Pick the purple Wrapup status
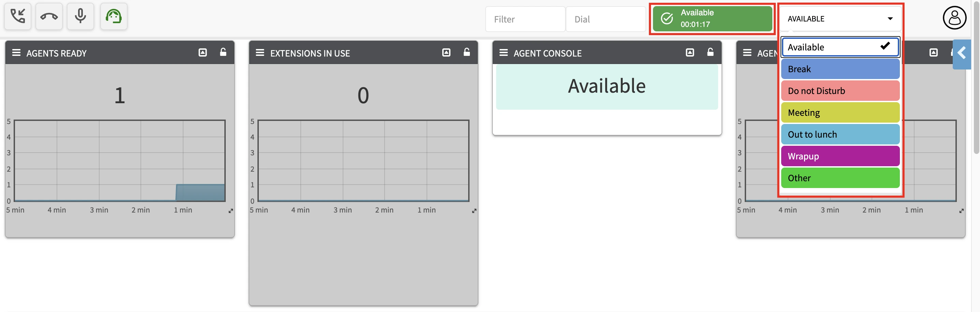Image resolution: width=980 pixels, height=312 pixels. click(840, 156)
